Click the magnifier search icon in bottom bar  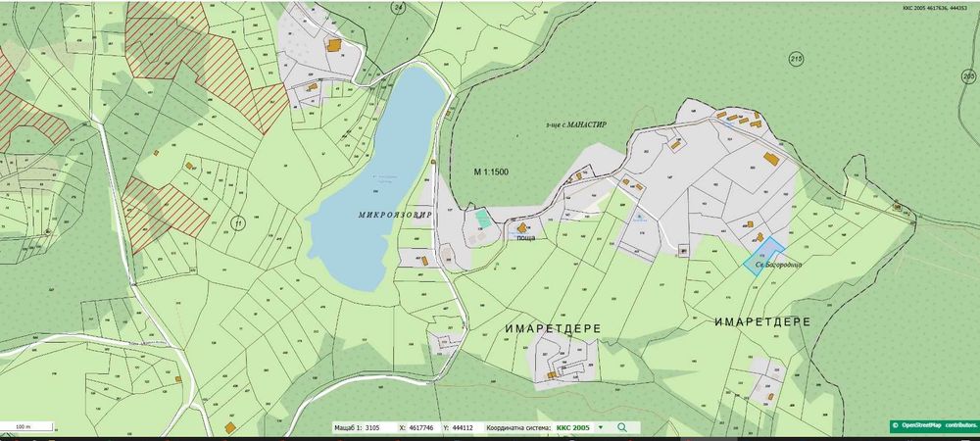(x=622, y=427)
